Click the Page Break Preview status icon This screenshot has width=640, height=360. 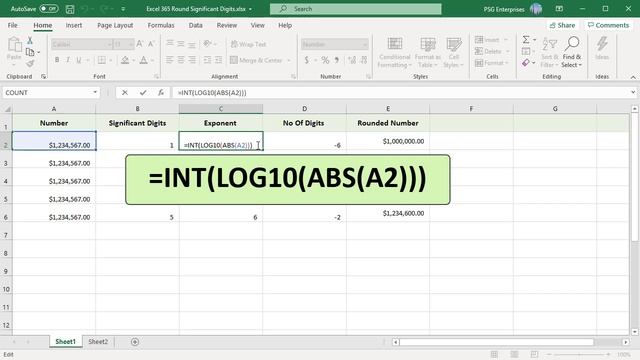[x=534, y=354]
